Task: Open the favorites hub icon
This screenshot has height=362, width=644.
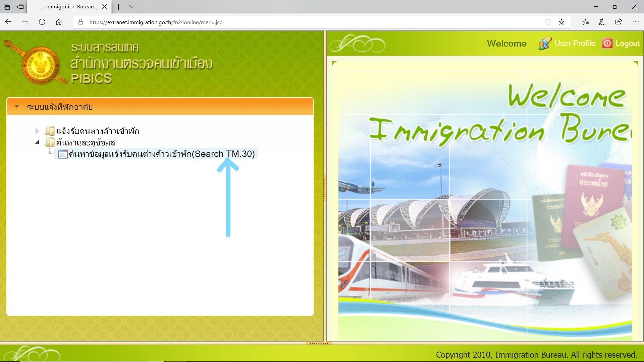Action: point(585,22)
